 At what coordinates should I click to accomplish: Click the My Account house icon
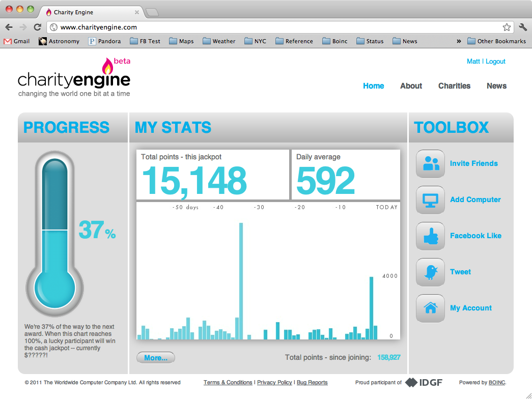430,308
